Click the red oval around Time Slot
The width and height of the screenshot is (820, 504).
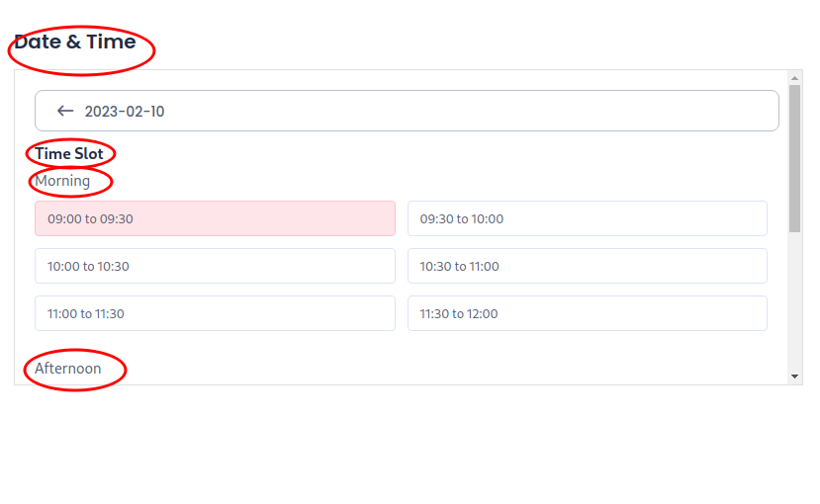(70, 154)
